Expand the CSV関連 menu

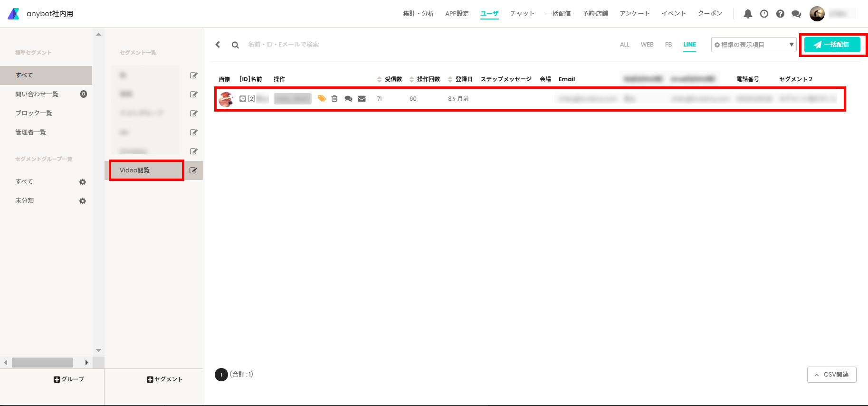pyautogui.click(x=831, y=375)
